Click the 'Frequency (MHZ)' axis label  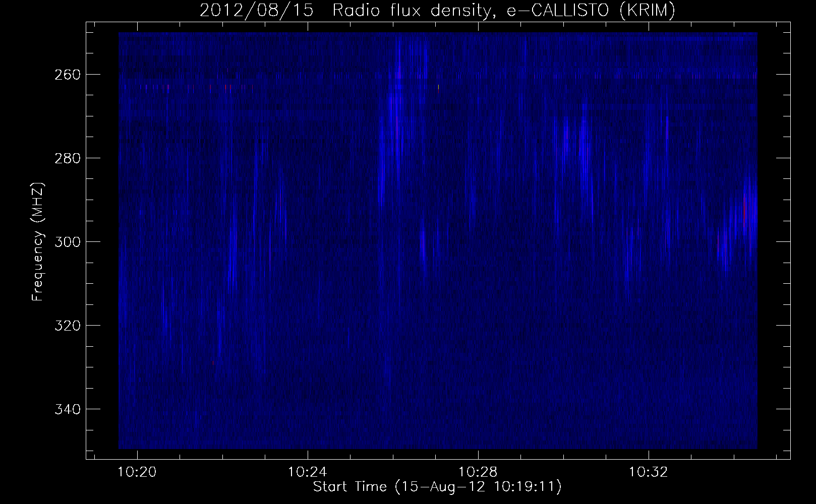point(37,242)
